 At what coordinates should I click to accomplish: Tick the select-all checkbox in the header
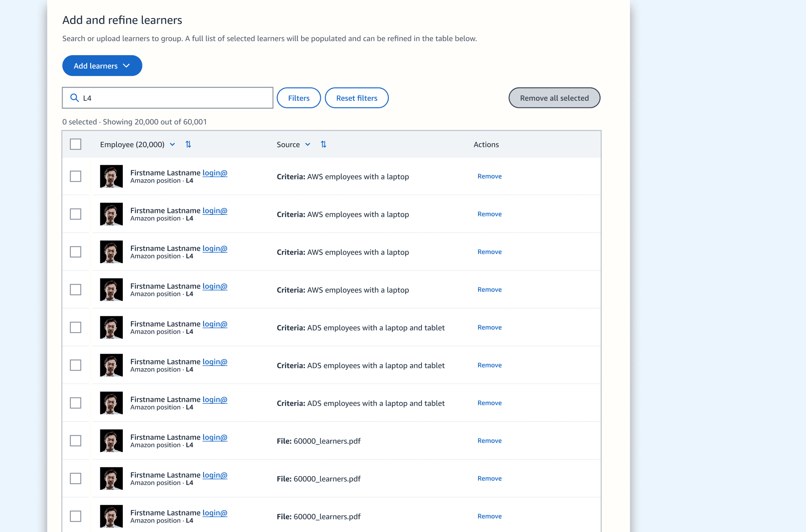pyautogui.click(x=76, y=144)
